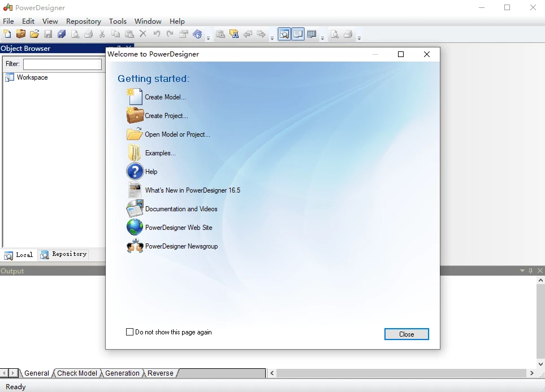Open the Output panel dropdown arrow
Viewport: 545px width, 392px height.
click(522, 271)
